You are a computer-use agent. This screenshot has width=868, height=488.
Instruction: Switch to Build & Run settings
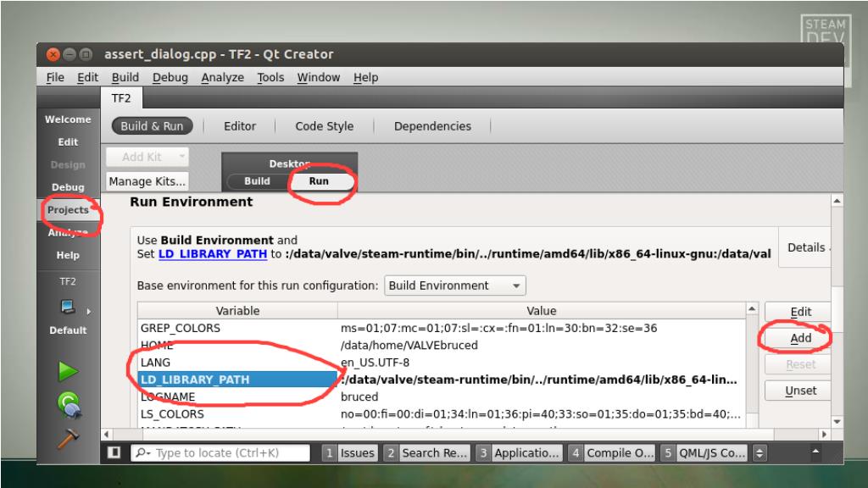click(152, 126)
